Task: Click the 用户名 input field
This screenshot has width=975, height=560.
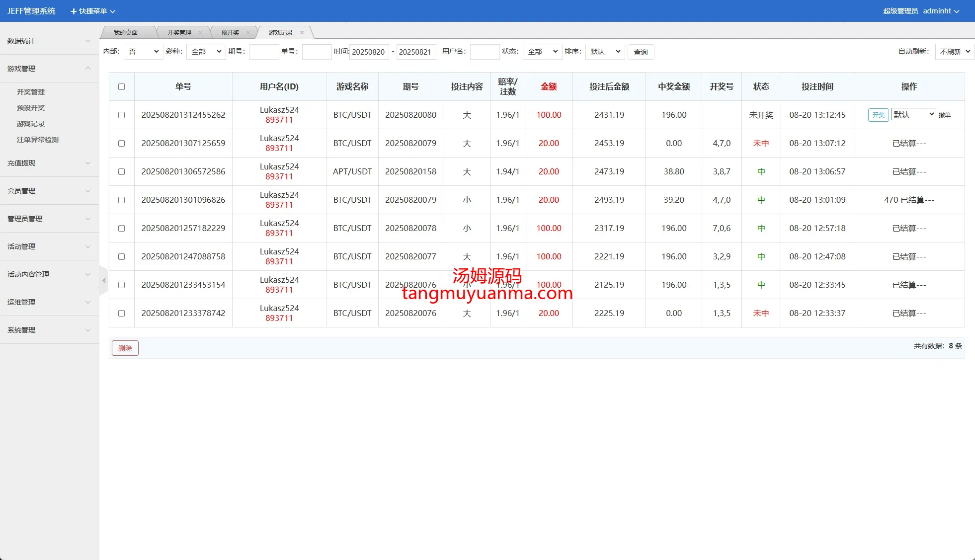Action: pos(485,52)
